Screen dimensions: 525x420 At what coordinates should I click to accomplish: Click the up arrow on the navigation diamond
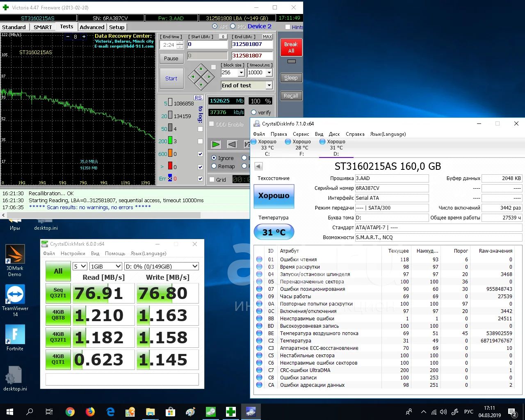point(201,68)
